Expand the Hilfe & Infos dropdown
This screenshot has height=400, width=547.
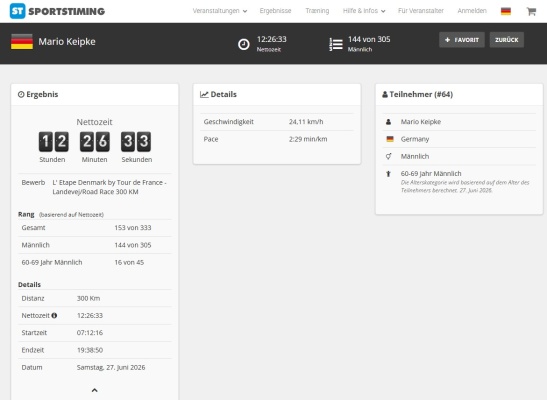pyautogui.click(x=364, y=11)
